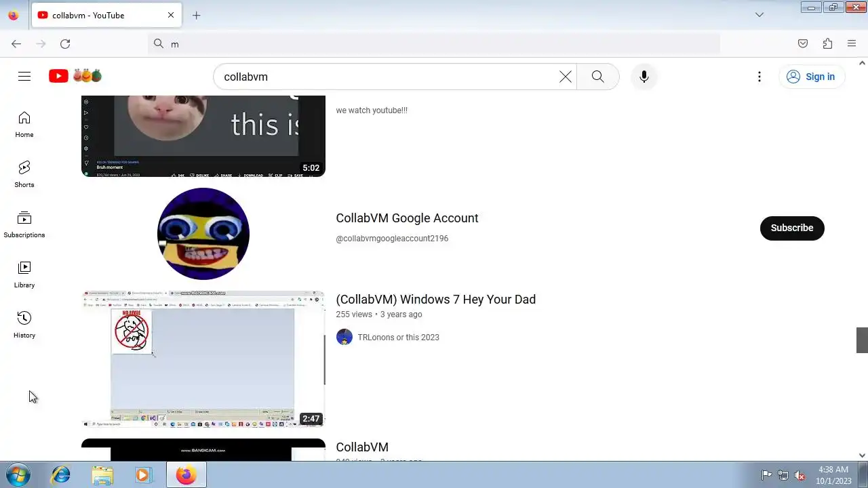Screen dimensions: 868x488
Task: Open Action Center flag tray icon
Action: (766, 475)
